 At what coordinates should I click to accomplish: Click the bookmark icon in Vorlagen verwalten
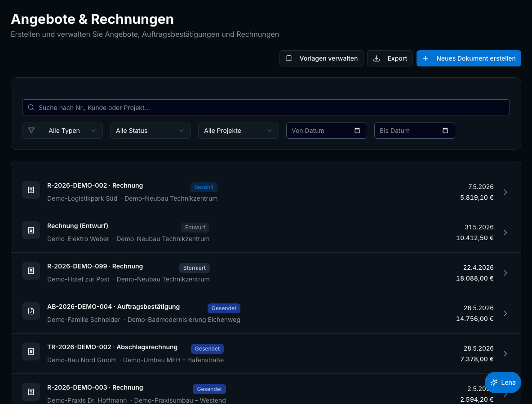click(289, 58)
